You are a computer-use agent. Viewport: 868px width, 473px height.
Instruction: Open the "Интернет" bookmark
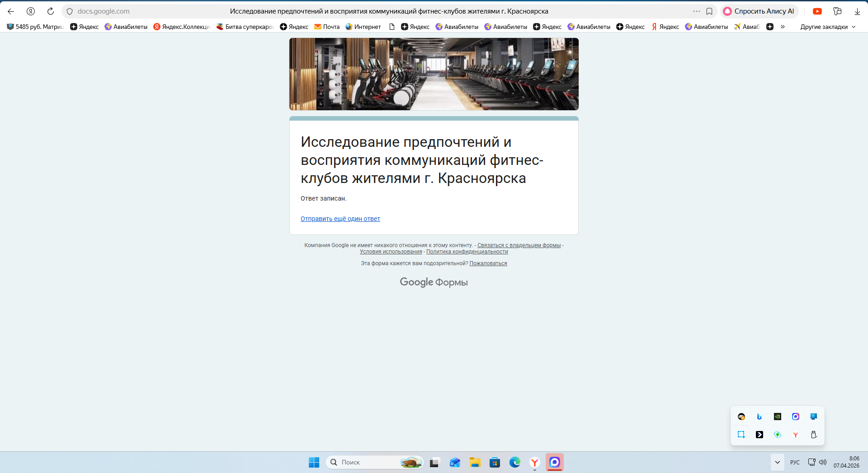click(363, 27)
